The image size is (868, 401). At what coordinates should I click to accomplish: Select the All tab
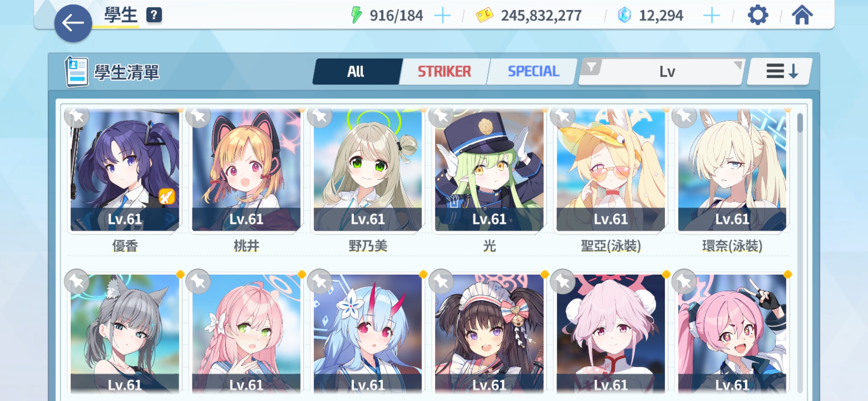356,71
